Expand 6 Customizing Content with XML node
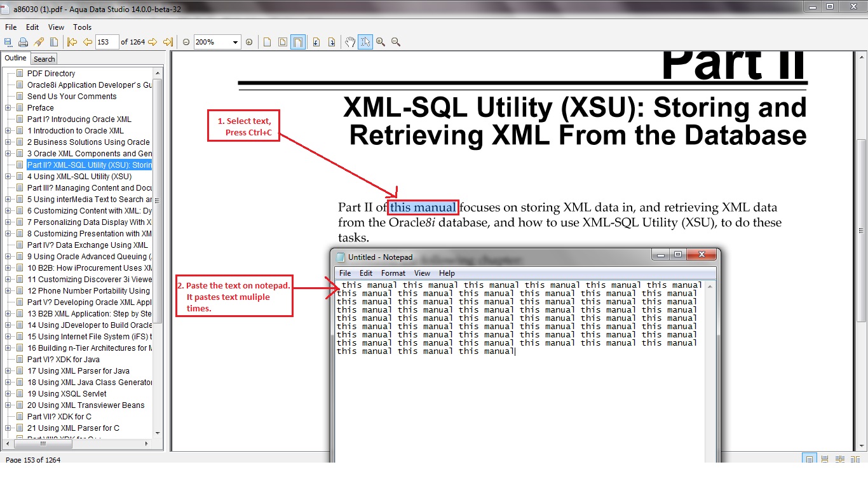868x488 pixels. click(x=8, y=211)
